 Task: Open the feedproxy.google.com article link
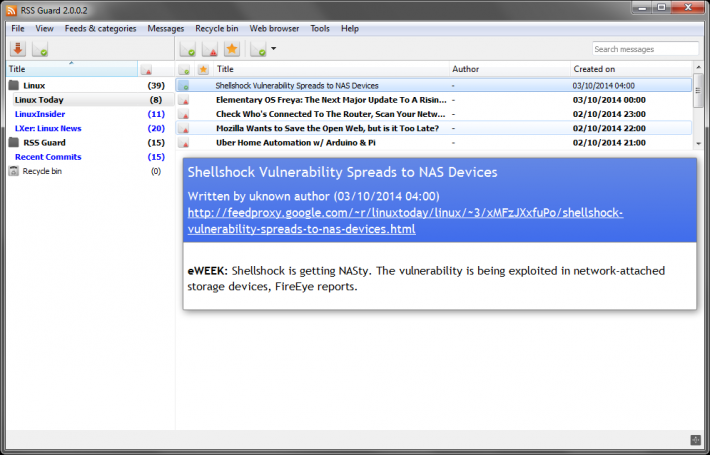click(405, 221)
